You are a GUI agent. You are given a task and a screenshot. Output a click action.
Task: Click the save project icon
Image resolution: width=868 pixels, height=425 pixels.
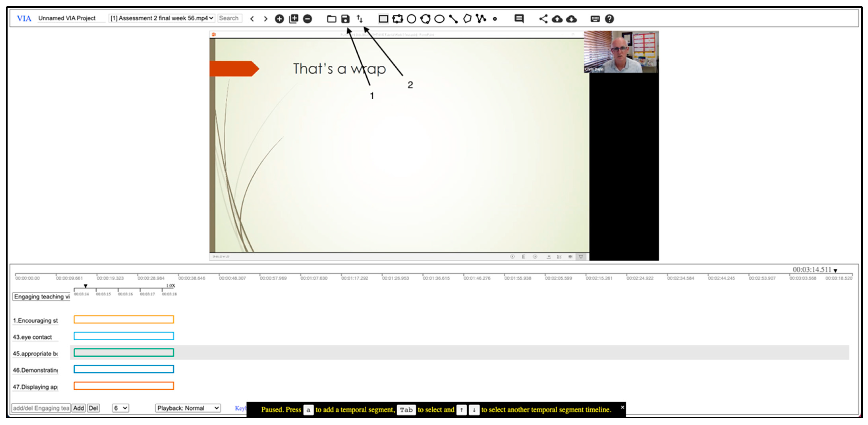click(345, 19)
